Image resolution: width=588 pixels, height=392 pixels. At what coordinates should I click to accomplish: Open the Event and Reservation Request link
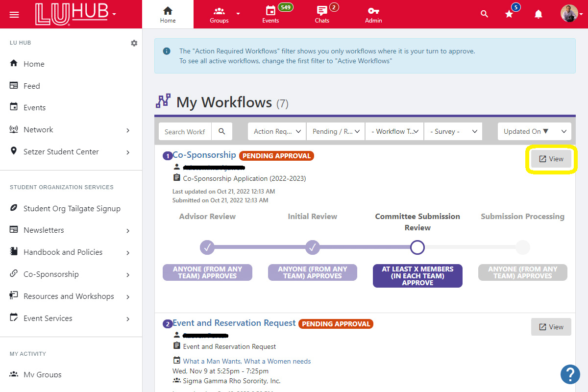coord(234,323)
